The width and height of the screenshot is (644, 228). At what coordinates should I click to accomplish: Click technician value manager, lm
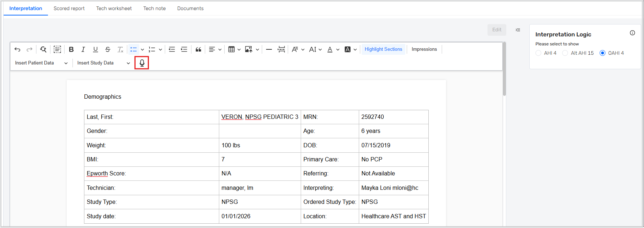237,188
